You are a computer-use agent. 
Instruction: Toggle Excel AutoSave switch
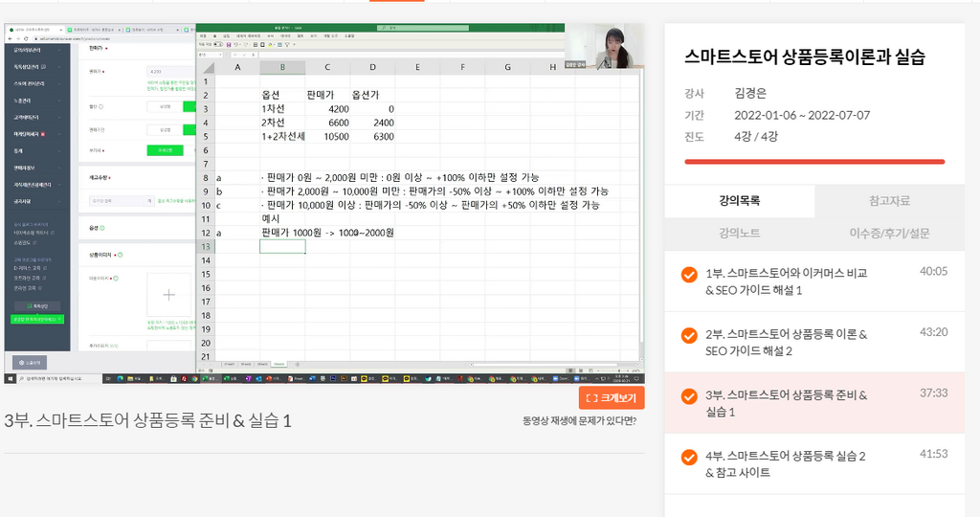218,44
